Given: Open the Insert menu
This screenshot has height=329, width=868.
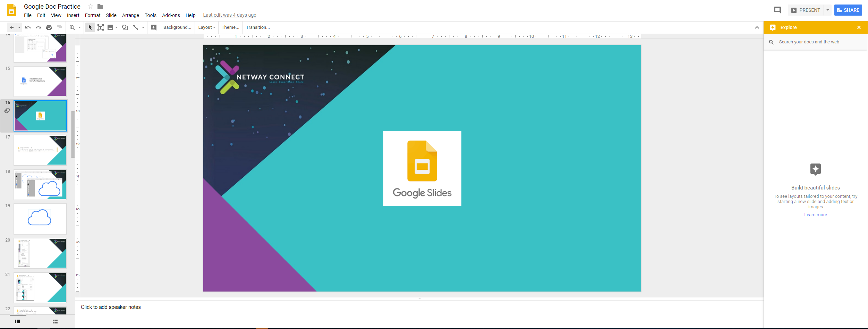Looking at the screenshot, I should click(x=73, y=15).
